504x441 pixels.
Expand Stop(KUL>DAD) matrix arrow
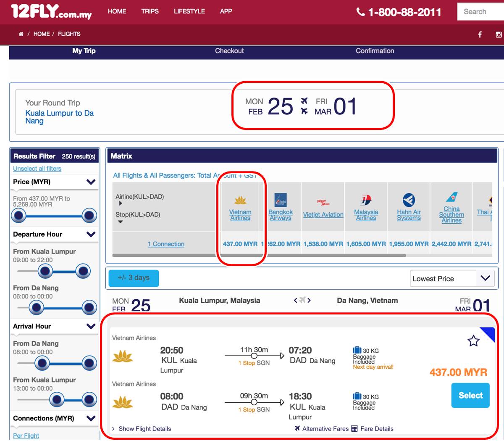(121, 222)
